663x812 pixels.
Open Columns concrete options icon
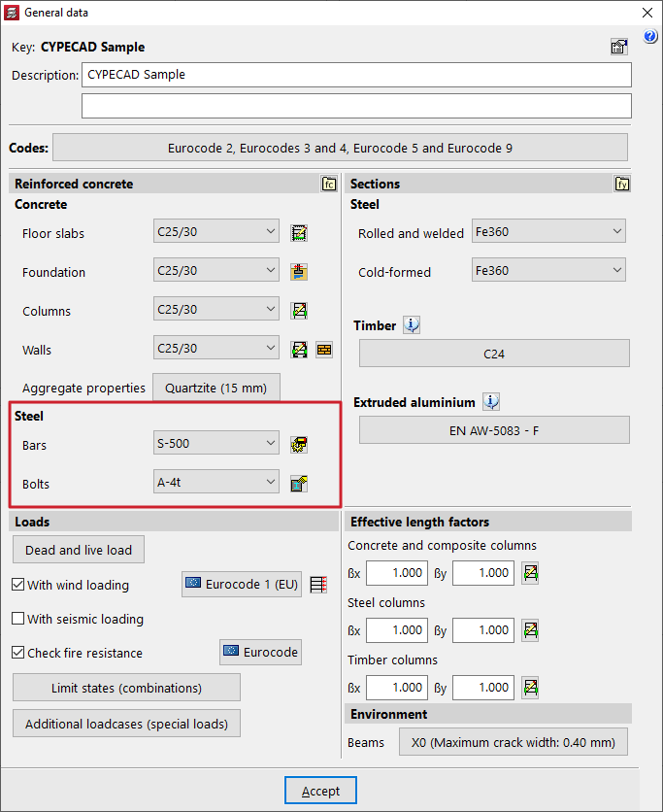point(299,311)
